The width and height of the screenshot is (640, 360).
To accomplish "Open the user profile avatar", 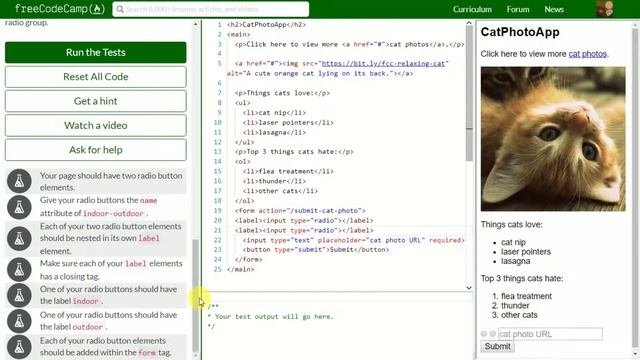I will point(604,9).
